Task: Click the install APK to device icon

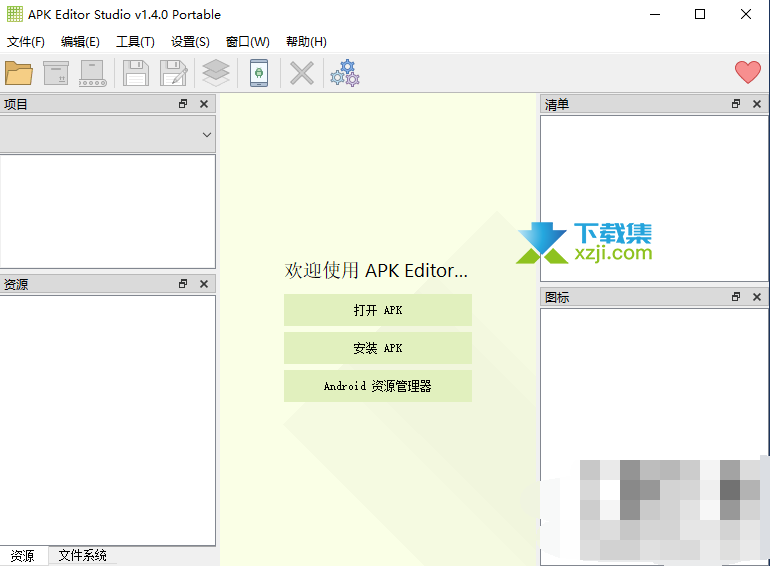Action: click(x=259, y=73)
